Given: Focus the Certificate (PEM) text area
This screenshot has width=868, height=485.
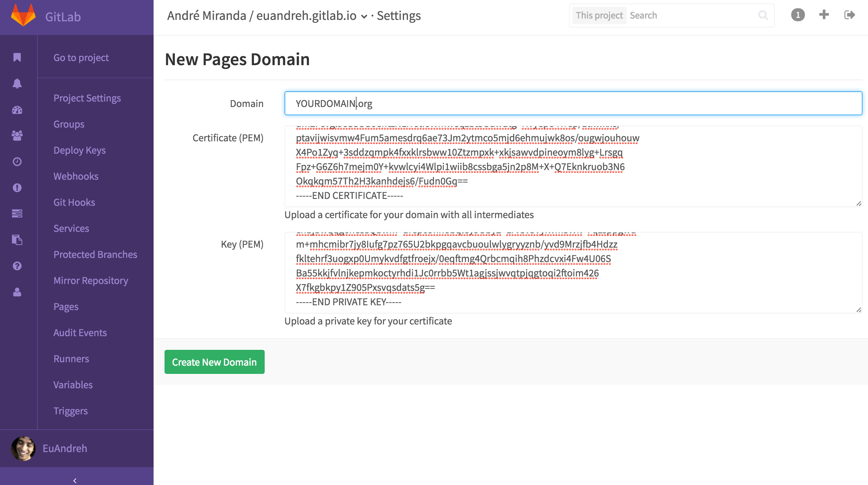Looking at the screenshot, I should click(573, 166).
